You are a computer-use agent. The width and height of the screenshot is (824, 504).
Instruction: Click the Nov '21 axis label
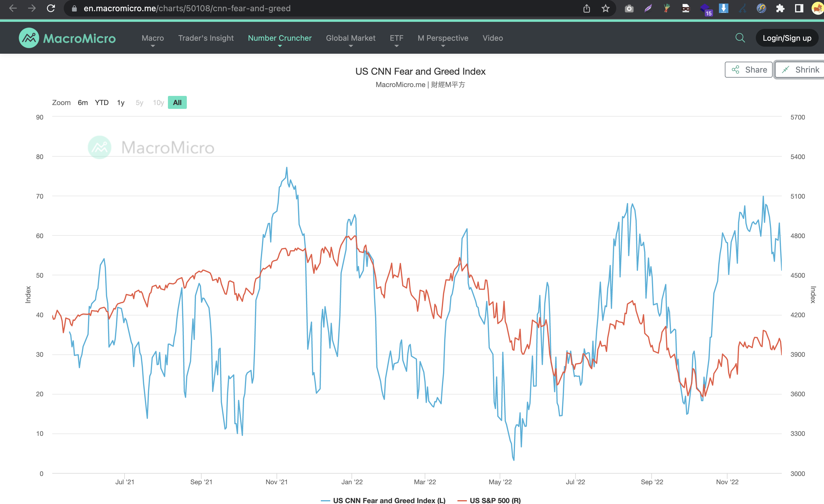(277, 482)
